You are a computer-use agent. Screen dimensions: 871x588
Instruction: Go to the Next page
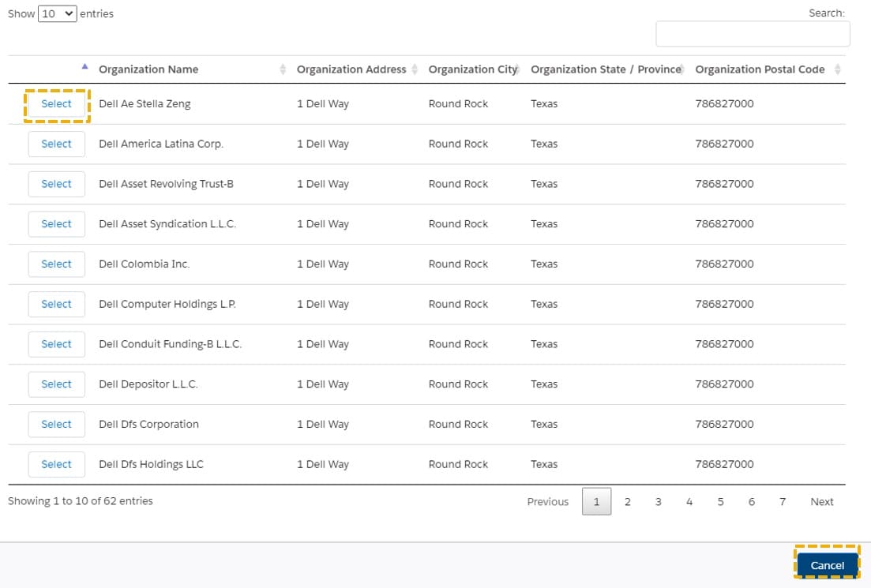(821, 501)
